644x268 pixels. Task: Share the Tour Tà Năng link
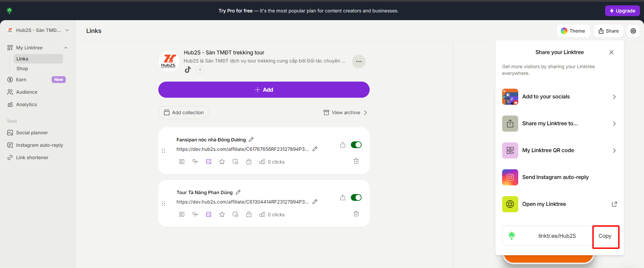click(343, 197)
